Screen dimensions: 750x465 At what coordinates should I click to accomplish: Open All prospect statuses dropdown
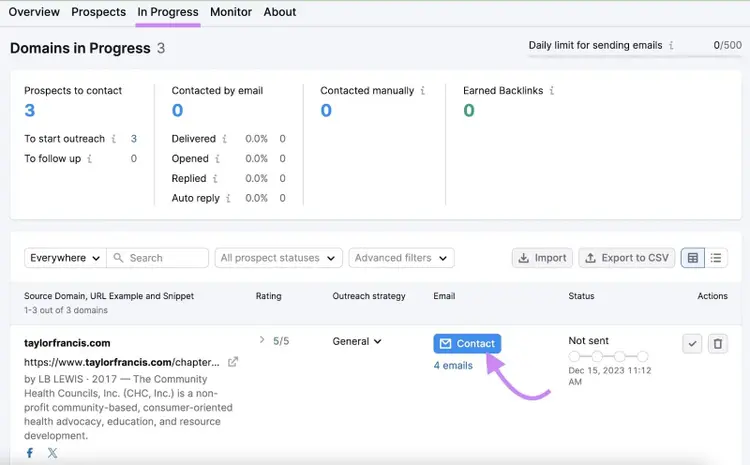pyautogui.click(x=278, y=258)
